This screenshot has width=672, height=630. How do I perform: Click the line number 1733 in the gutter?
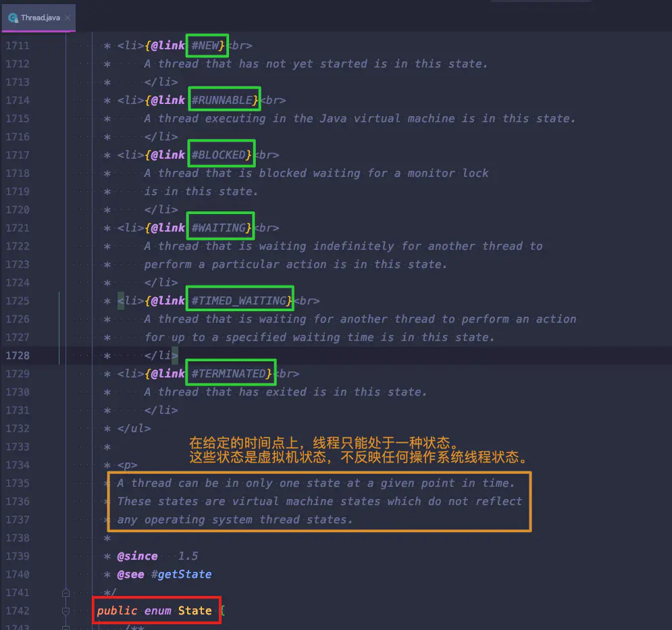click(x=18, y=447)
